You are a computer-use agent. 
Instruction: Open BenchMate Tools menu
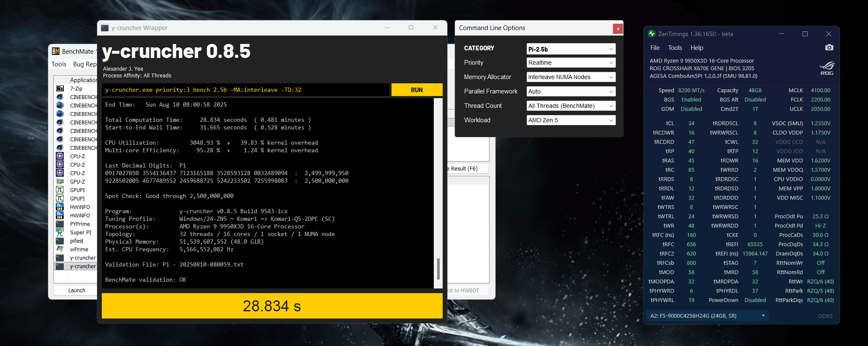pyautogui.click(x=59, y=64)
